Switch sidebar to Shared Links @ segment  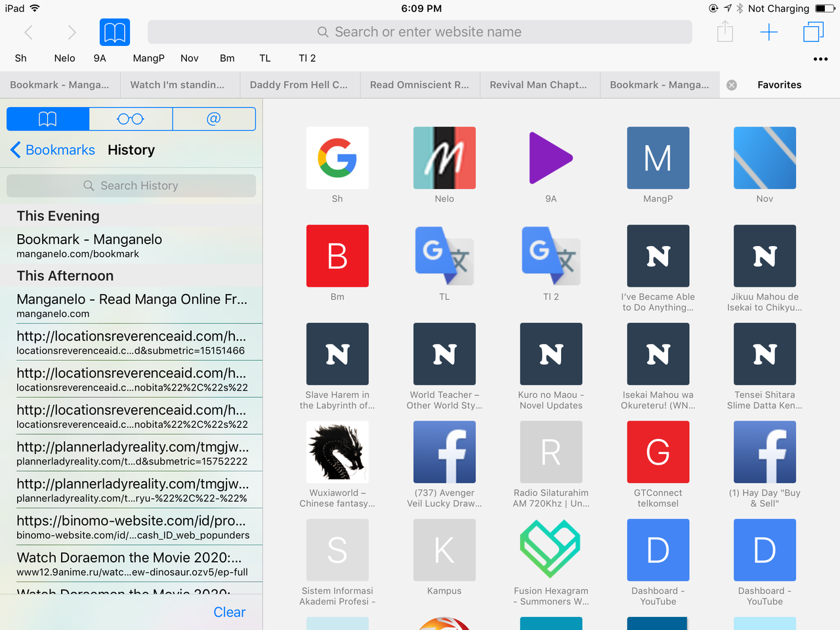pyautogui.click(x=214, y=119)
